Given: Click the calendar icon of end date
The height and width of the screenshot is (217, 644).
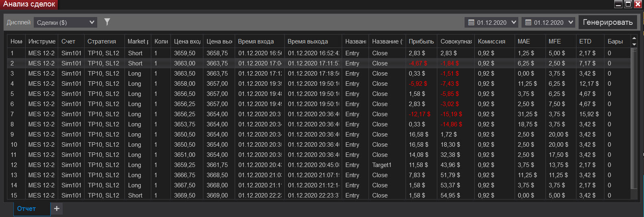Looking at the screenshot, I should pyautogui.click(x=528, y=22).
